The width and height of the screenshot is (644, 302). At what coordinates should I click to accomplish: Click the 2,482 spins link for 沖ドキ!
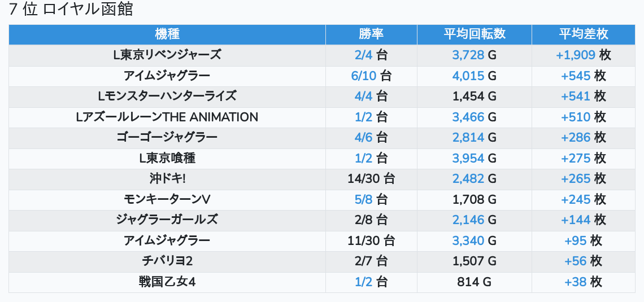pos(468,179)
